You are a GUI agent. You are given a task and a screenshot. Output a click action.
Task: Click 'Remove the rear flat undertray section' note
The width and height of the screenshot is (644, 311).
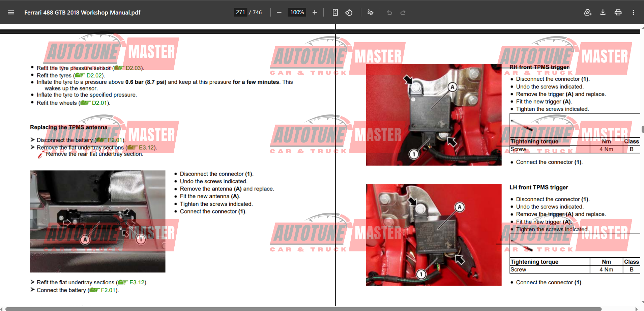click(x=94, y=154)
